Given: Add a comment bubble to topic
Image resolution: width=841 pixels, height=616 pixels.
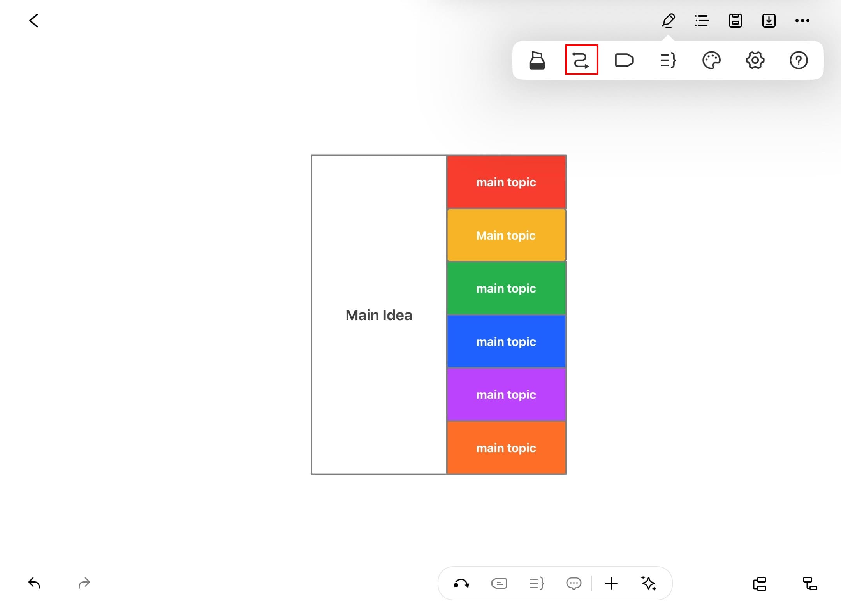Looking at the screenshot, I should click(574, 583).
